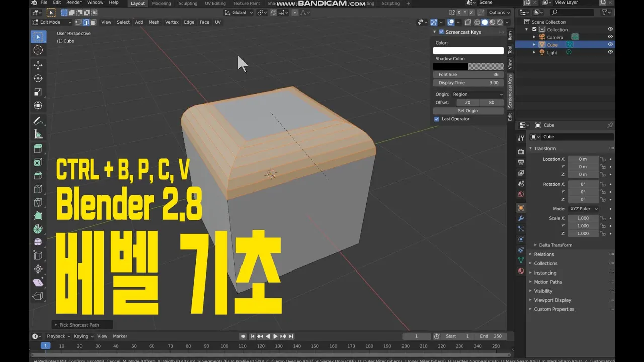644x362 pixels.
Task: Open the Origin Region dropdown
Action: point(477,94)
